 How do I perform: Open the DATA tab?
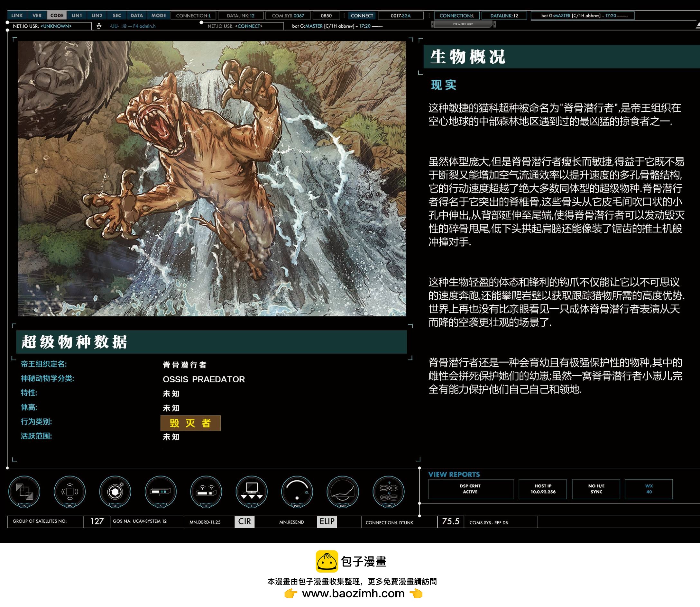pos(137,15)
